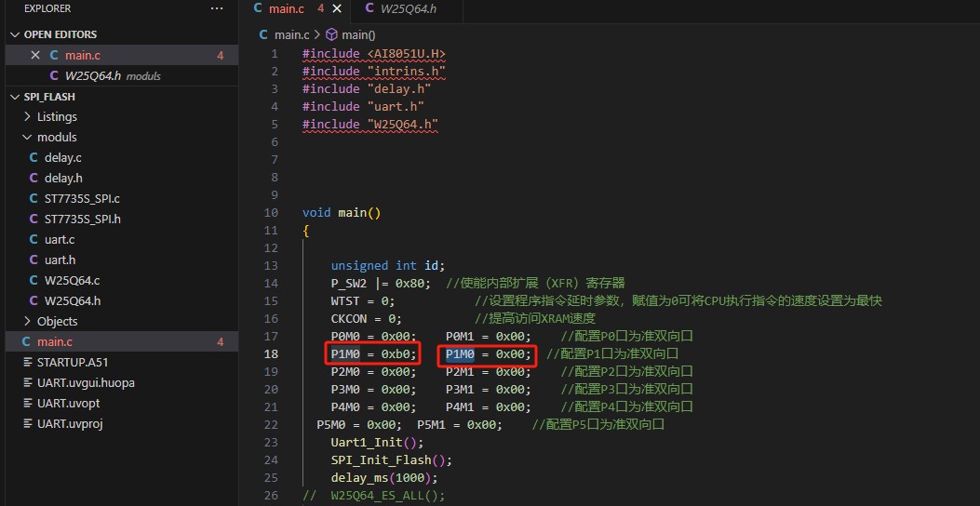Click file icon beside STARTUP.A51
980x506 pixels.
tap(28, 363)
